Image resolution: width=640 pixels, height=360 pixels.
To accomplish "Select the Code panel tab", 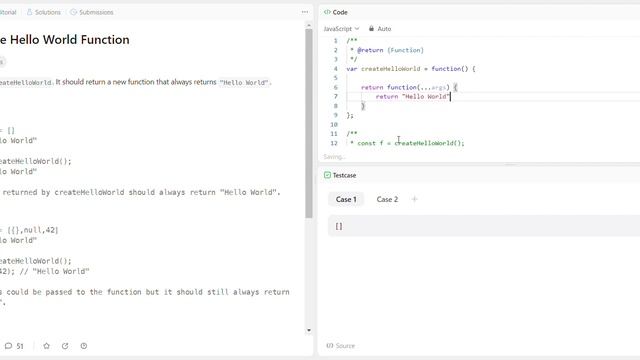I will [x=336, y=12].
